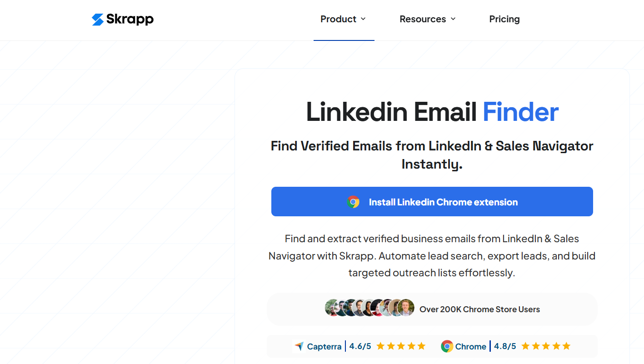
Task: Click the Chrome icon in the install button
Action: [353, 202]
